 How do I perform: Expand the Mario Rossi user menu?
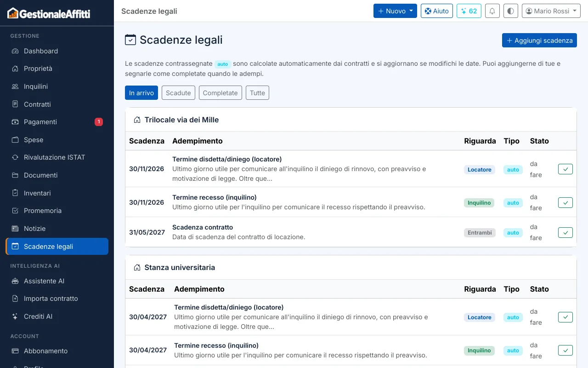point(551,11)
